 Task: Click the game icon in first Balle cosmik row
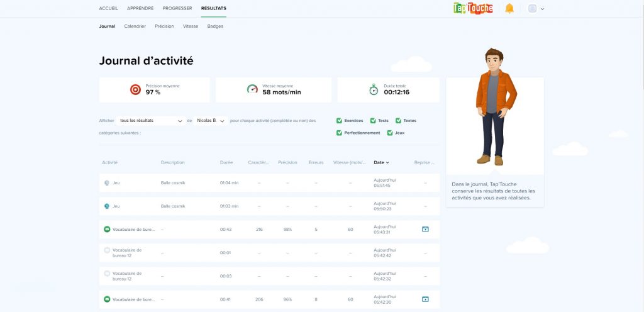[107, 183]
